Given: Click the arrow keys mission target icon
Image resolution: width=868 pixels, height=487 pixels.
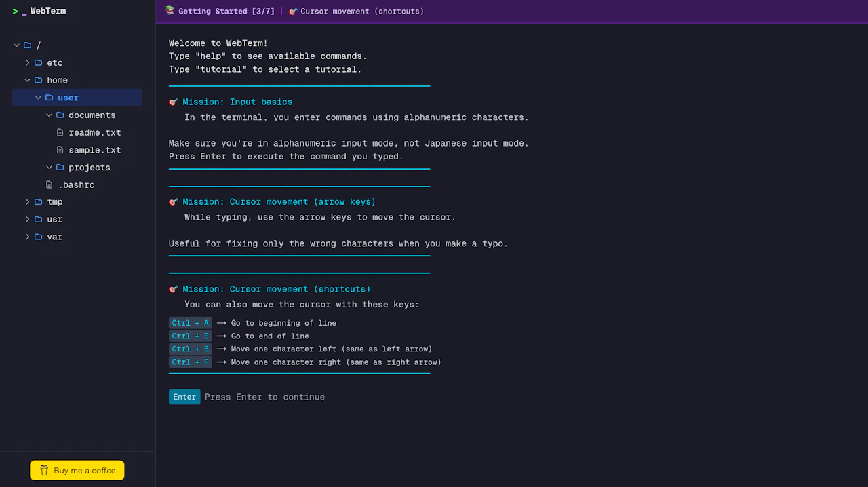Looking at the screenshot, I should [174, 201].
